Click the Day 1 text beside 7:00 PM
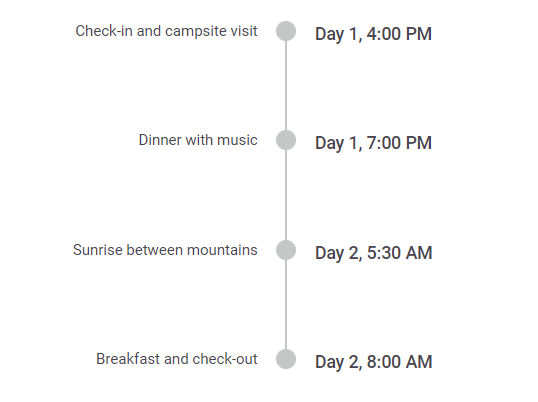The width and height of the screenshot is (538, 402). click(x=336, y=143)
